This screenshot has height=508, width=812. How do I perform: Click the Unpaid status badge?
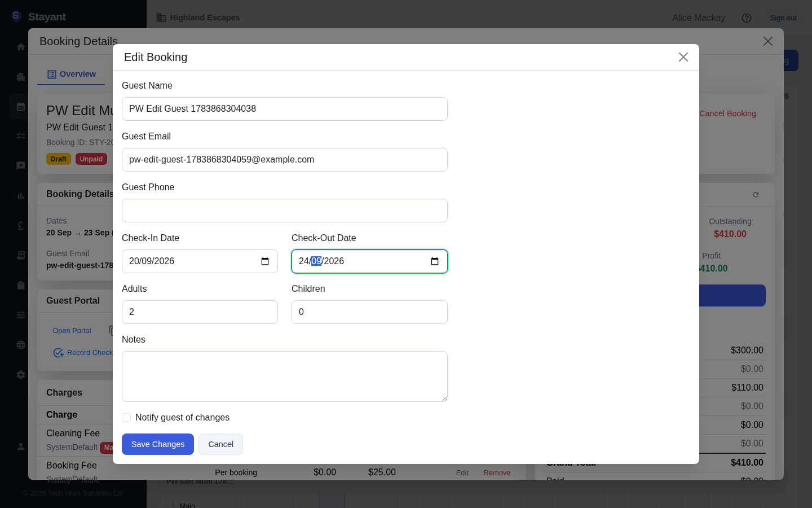click(91, 159)
